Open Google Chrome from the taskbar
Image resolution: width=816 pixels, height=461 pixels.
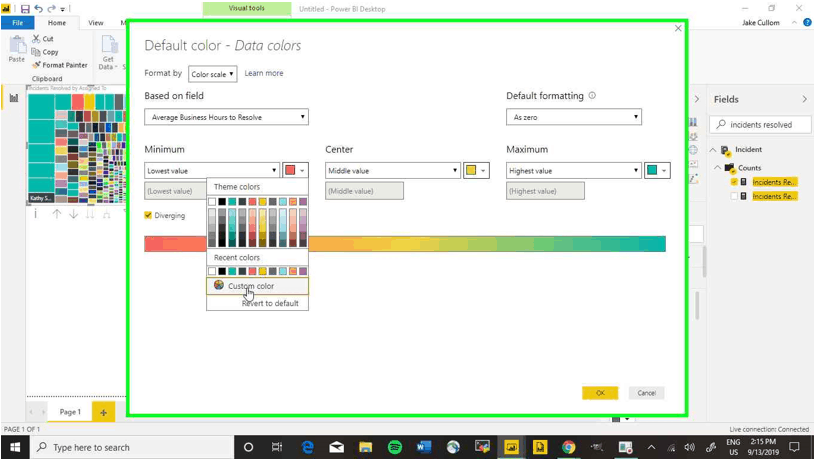pyautogui.click(x=568, y=447)
